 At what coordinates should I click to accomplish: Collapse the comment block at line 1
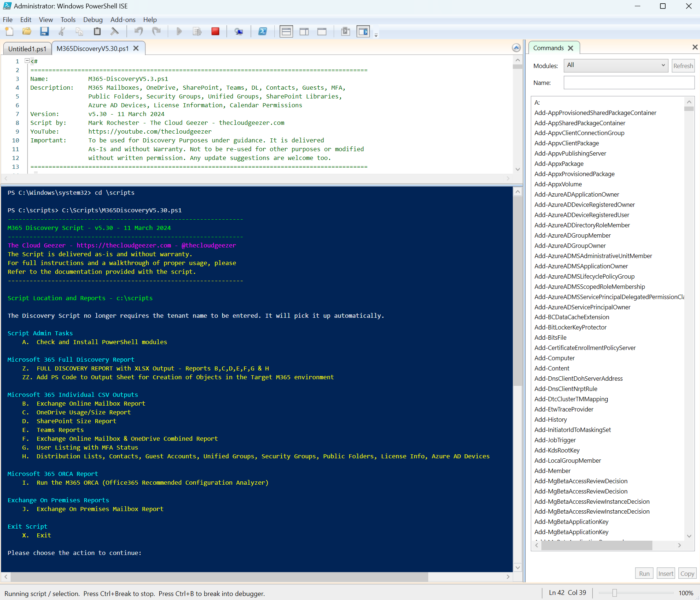(x=26, y=60)
